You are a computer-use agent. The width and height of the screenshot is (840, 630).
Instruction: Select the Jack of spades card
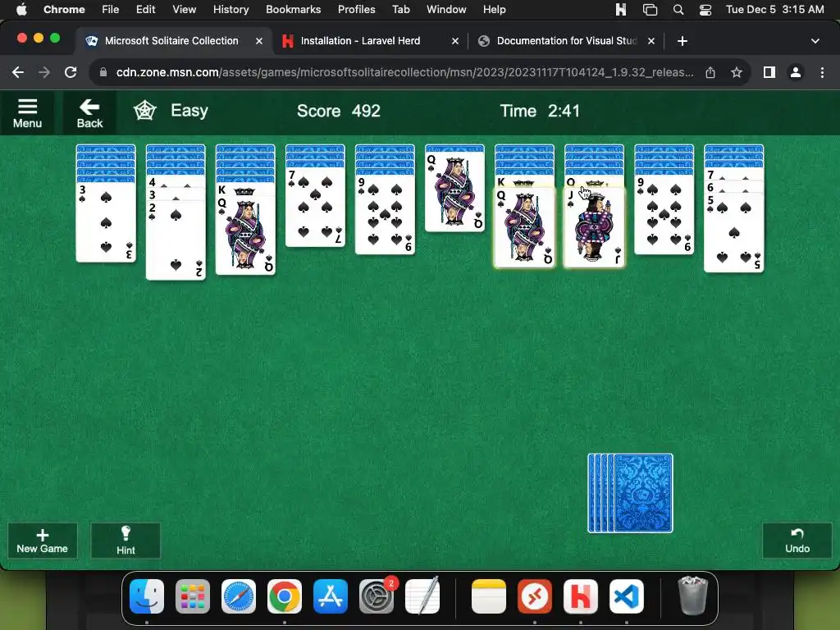coord(594,228)
